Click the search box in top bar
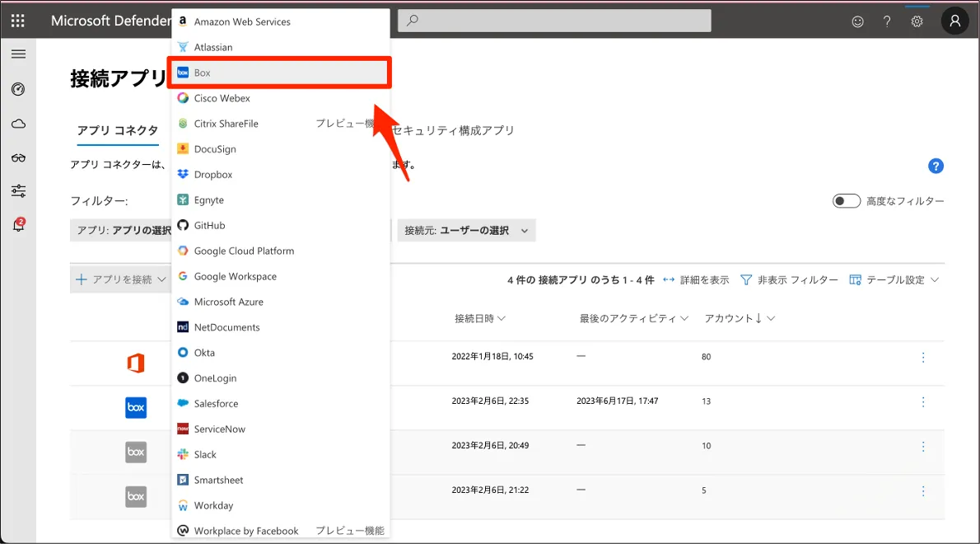Screen dimensions: 980x544 point(554,21)
